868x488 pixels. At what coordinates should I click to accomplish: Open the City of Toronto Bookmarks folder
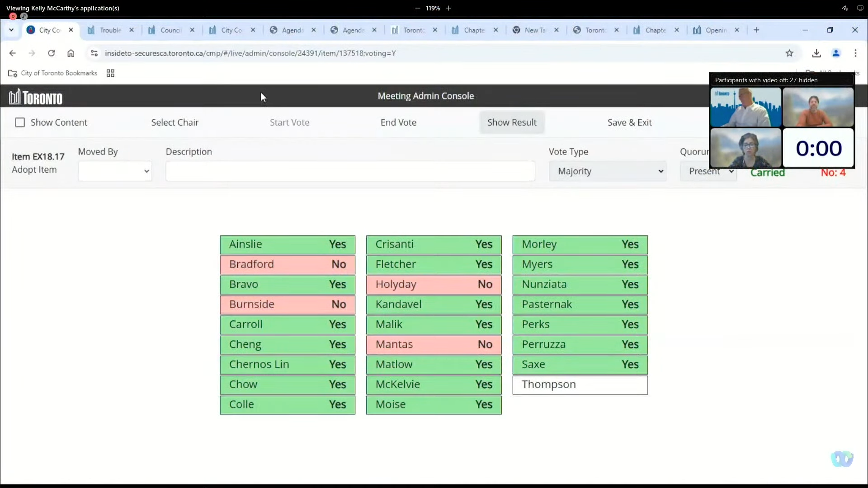click(53, 73)
